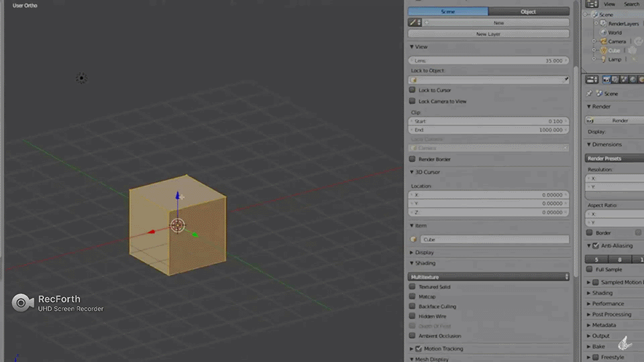The width and height of the screenshot is (644, 362).
Task: Click the Cube mesh icon in the outliner
Action: [603, 50]
